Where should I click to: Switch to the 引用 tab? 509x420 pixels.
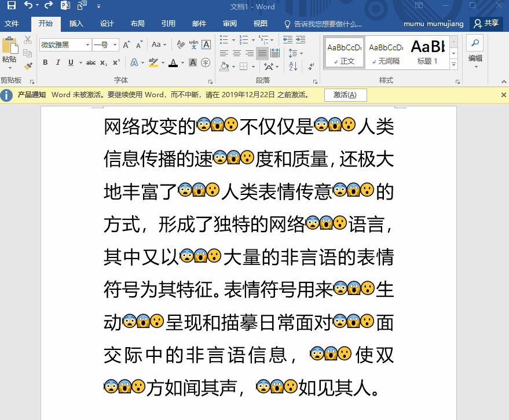tap(168, 23)
